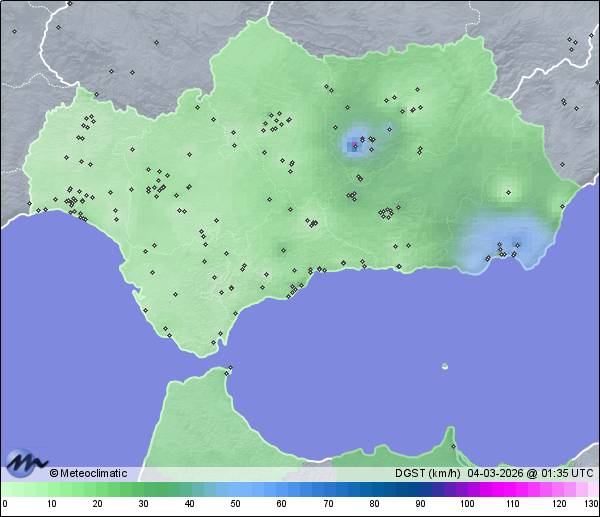
Task: Click the Meteoclimatic wave logo
Action: (26, 463)
